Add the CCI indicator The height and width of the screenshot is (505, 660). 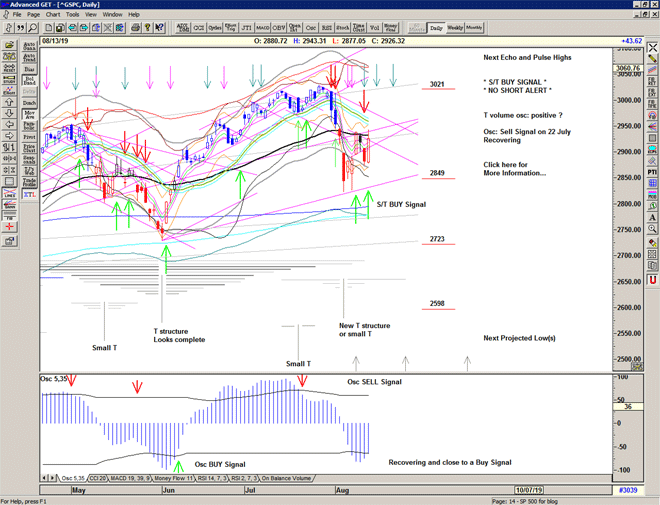[199, 28]
